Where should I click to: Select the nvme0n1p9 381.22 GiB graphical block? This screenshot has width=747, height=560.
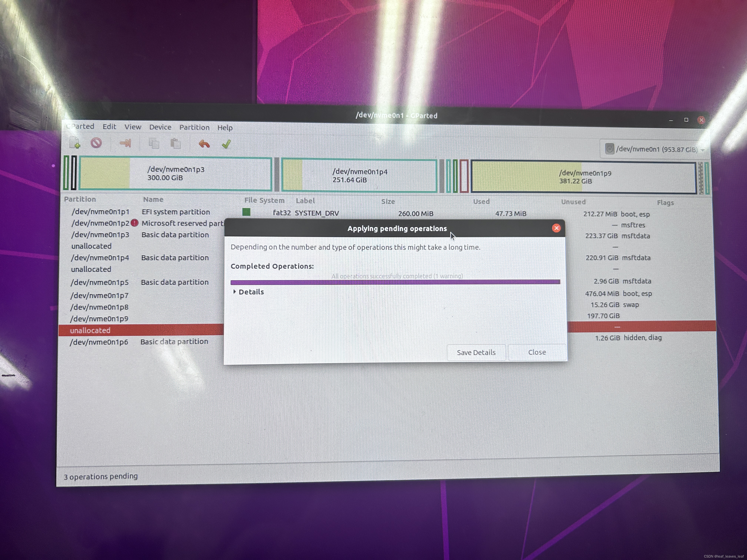tap(584, 177)
